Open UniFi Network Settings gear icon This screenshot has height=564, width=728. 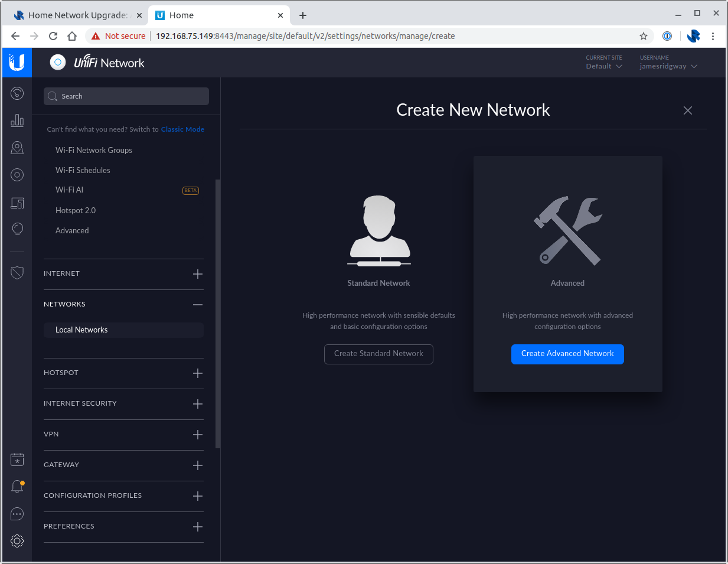coord(17,540)
